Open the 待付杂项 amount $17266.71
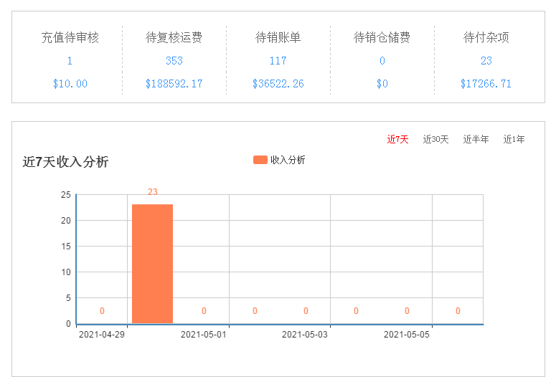Image resolution: width=556 pixels, height=392 pixels. click(486, 84)
